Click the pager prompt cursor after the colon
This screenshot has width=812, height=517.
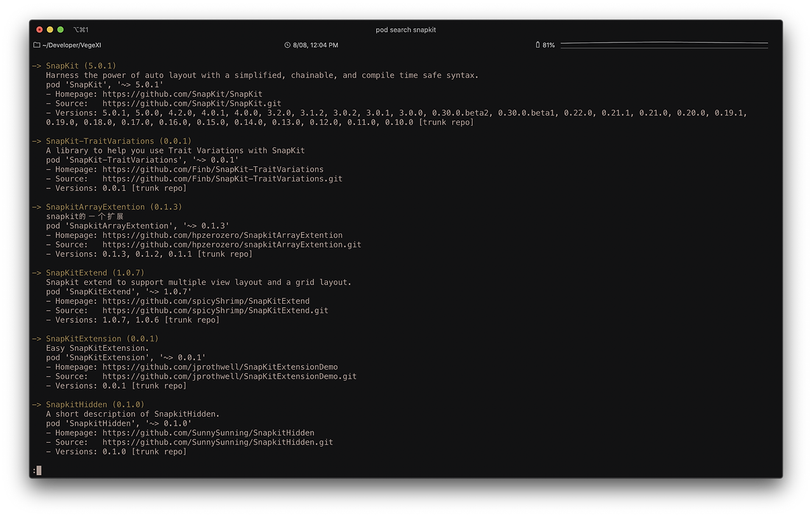point(39,471)
